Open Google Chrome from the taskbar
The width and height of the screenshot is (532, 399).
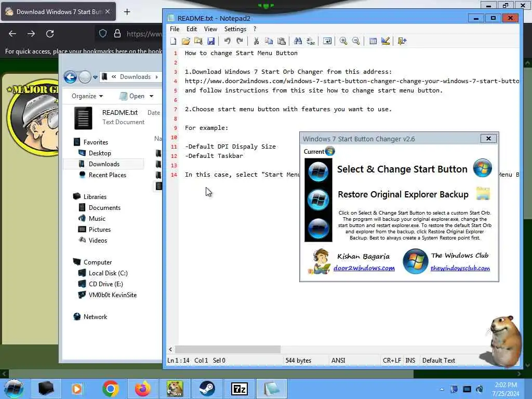(110, 389)
